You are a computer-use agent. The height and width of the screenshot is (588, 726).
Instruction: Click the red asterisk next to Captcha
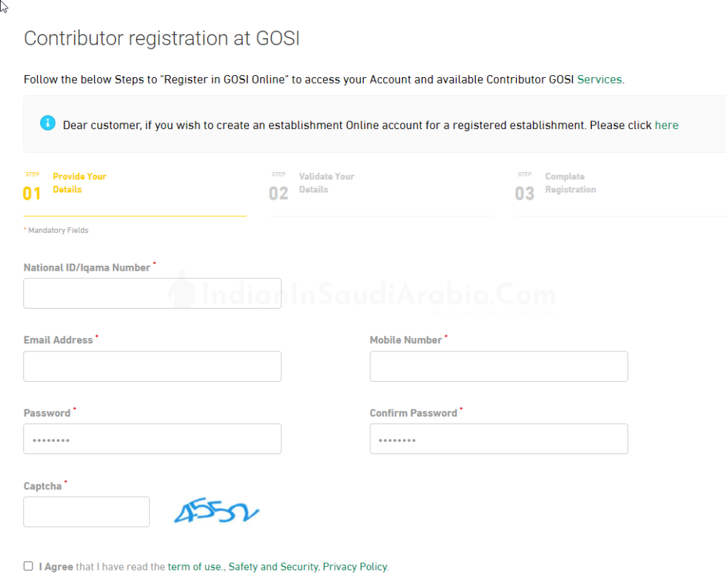66,481
